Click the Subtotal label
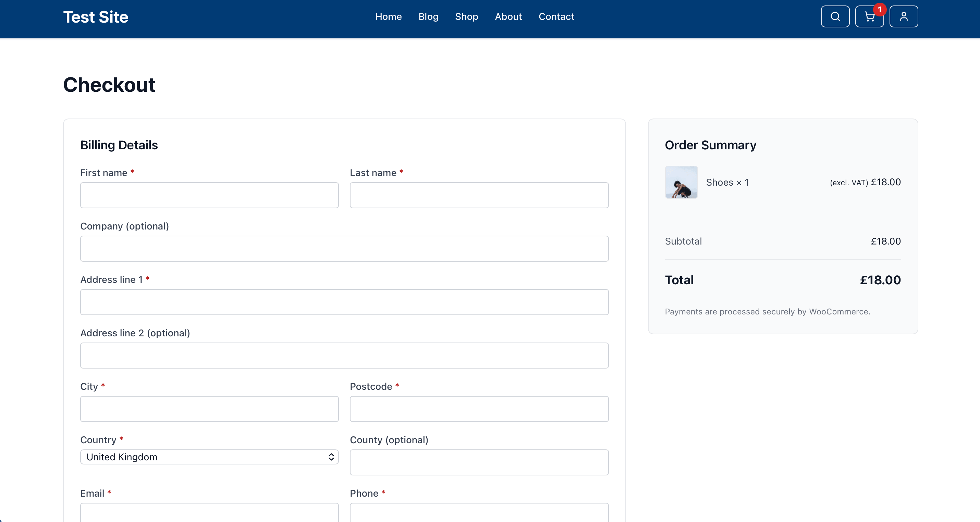980x522 pixels. pyautogui.click(x=683, y=241)
